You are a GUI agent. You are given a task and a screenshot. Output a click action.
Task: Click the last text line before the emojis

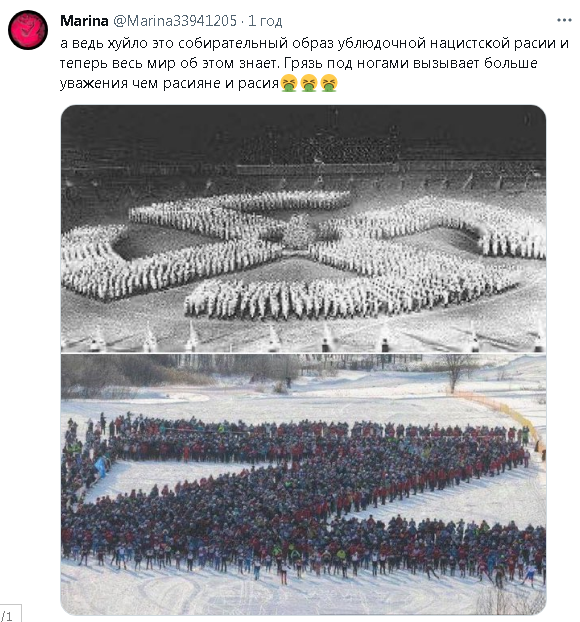point(169,83)
